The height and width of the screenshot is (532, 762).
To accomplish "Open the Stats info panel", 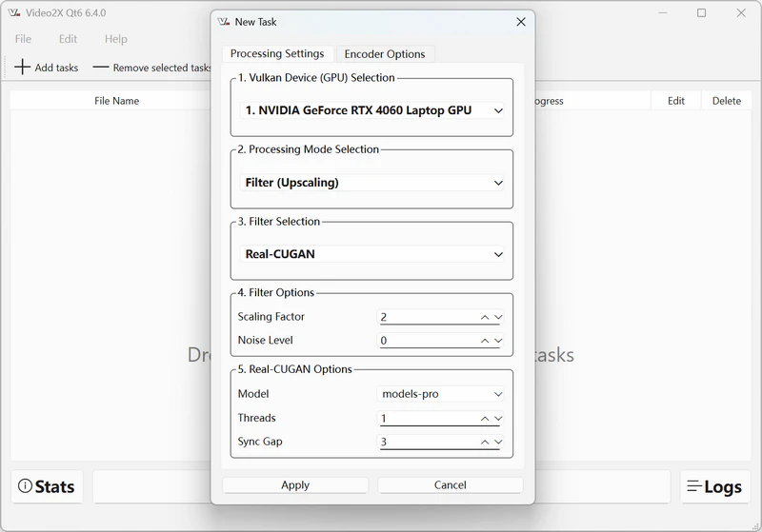I will click(47, 486).
